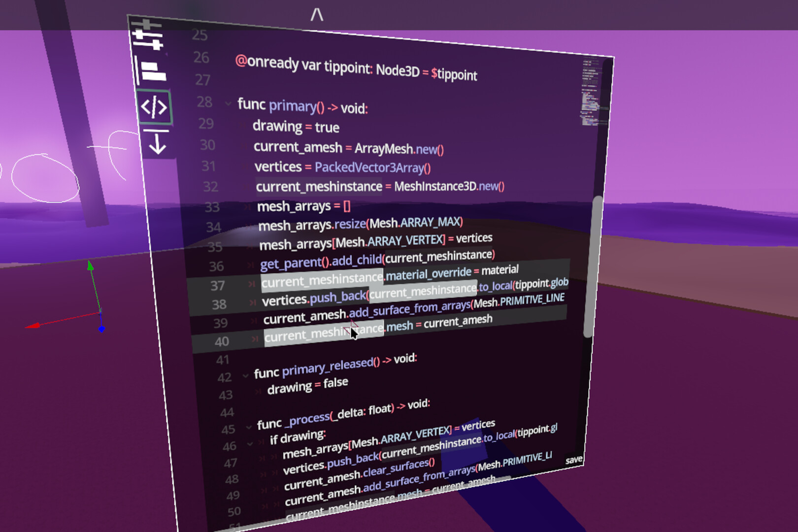Click the partially hidden slider icon at sidebar top
The width and height of the screenshot is (798, 532).
coord(147,24)
